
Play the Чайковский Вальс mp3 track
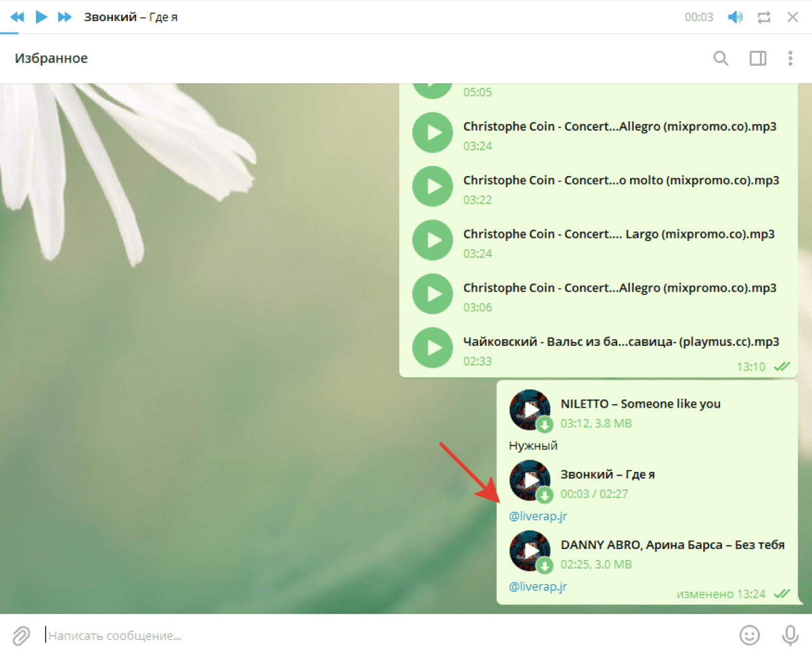coord(432,348)
